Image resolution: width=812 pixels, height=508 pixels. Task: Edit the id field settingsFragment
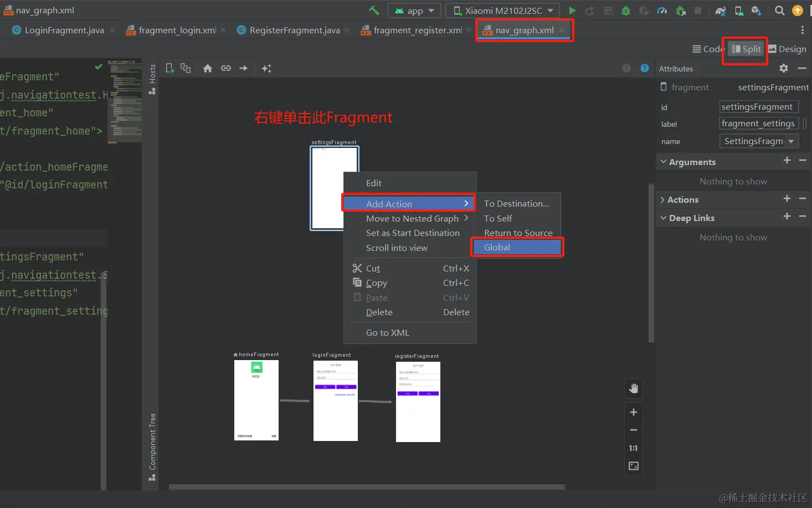click(x=759, y=106)
